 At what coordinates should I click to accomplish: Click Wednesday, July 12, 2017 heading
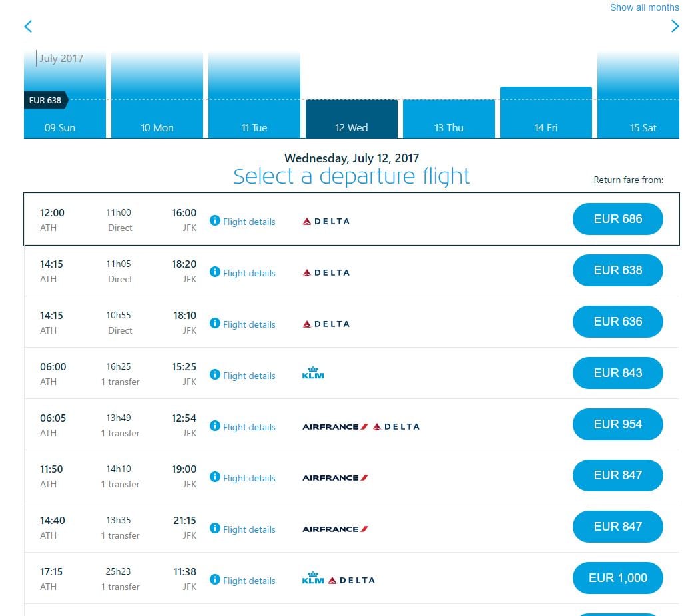coord(352,158)
